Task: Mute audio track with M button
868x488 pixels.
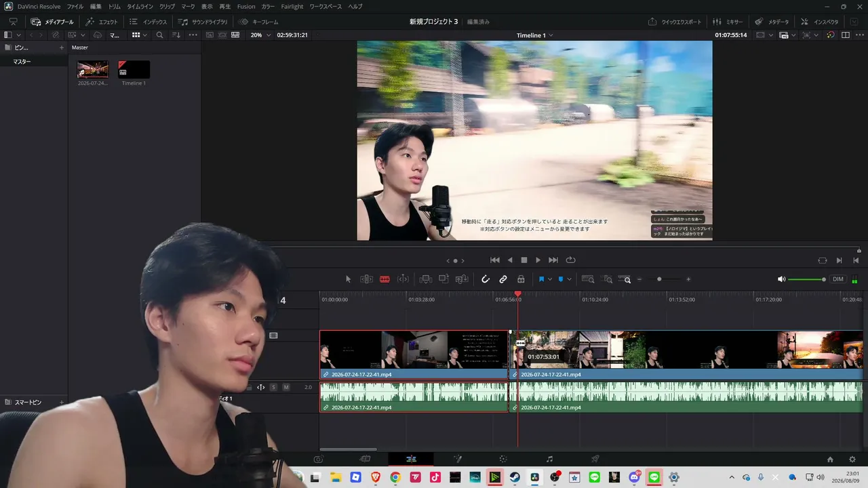Action: point(286,388)
